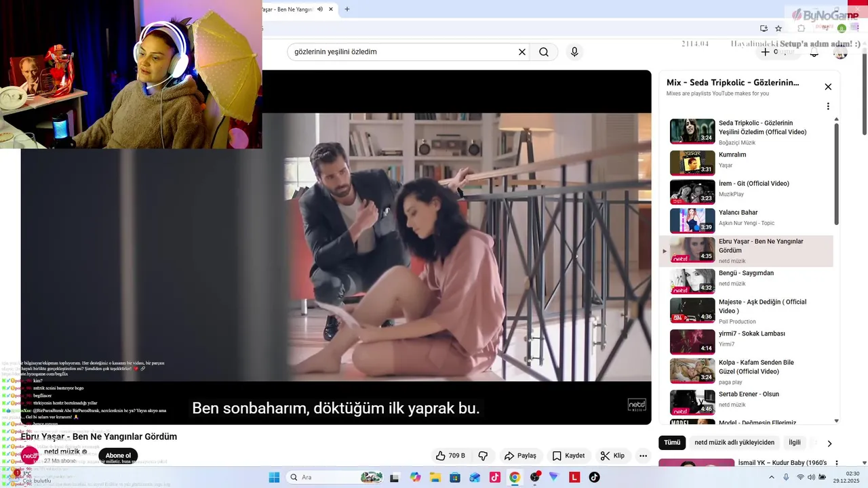868x488 pixels.
Task: Like the video with 709 B
Action: click(x=450, y=455)
